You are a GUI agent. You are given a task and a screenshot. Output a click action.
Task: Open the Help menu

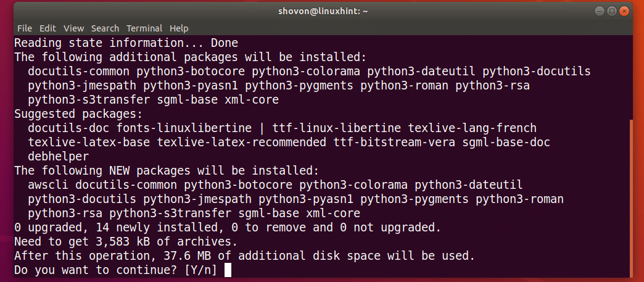pos(179,28)
